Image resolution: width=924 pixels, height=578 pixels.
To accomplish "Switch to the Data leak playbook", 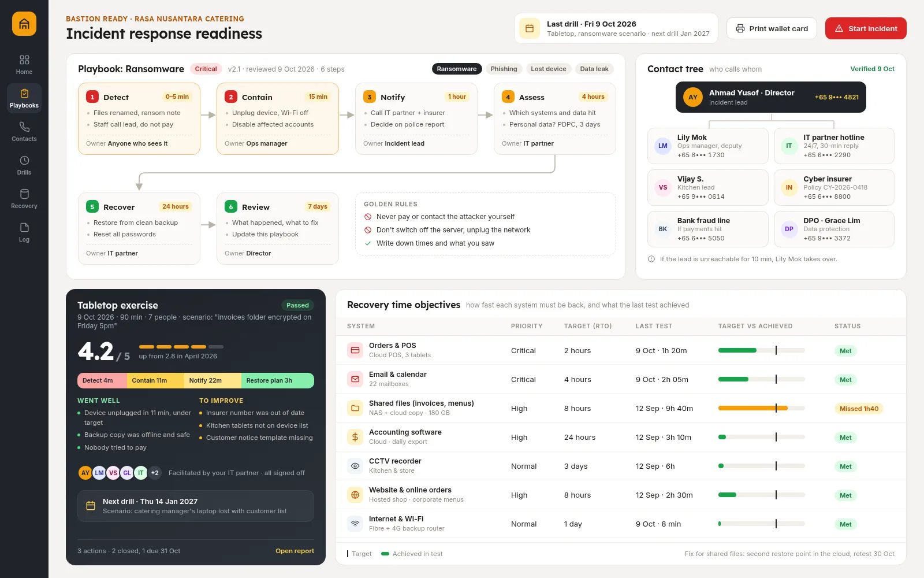I will point(594,69).
